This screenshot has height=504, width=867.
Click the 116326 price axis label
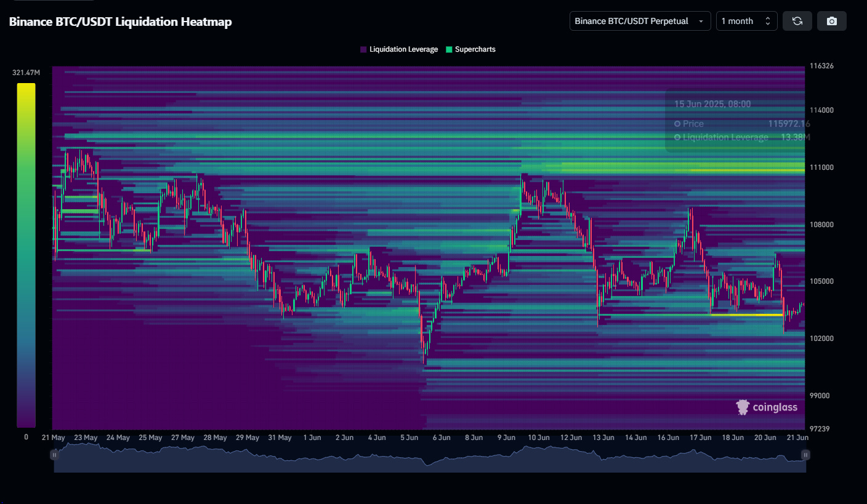pos(821,66)
